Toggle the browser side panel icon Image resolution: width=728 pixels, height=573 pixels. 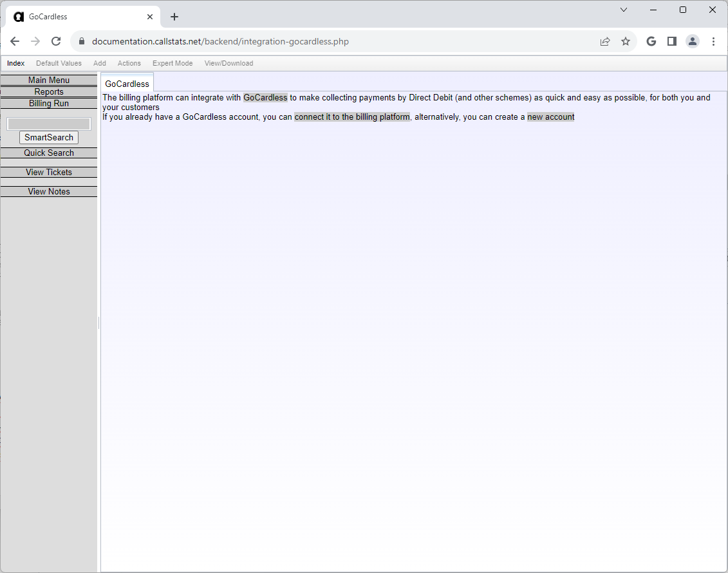(671, 41)
